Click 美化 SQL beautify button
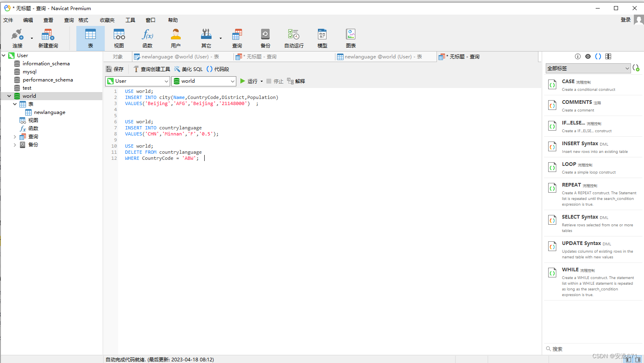Image resolution: width=644 pixels, height=363 pixels. [188, 69]
